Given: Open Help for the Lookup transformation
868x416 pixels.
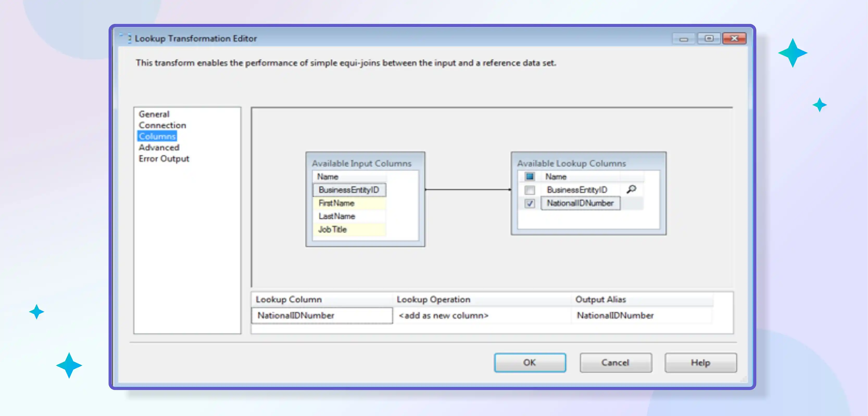Looking at the screenshot, I should (x=700, y=362).
